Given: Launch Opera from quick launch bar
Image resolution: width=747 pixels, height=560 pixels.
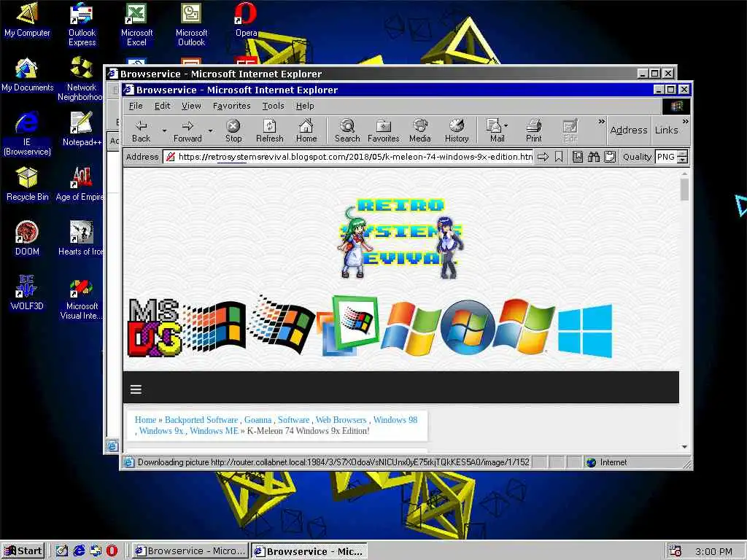Looking at the screenshot, I should click(112, 551).
